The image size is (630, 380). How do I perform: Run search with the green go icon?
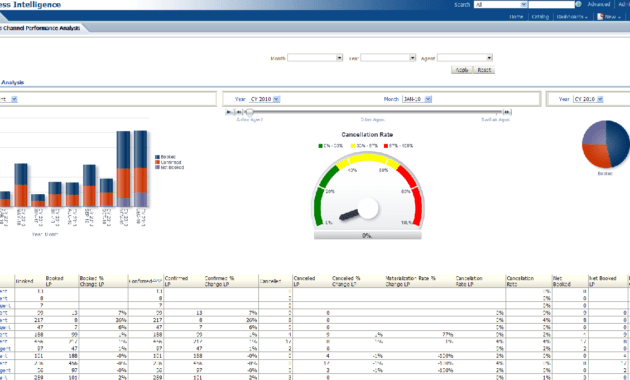click(578, 4)
